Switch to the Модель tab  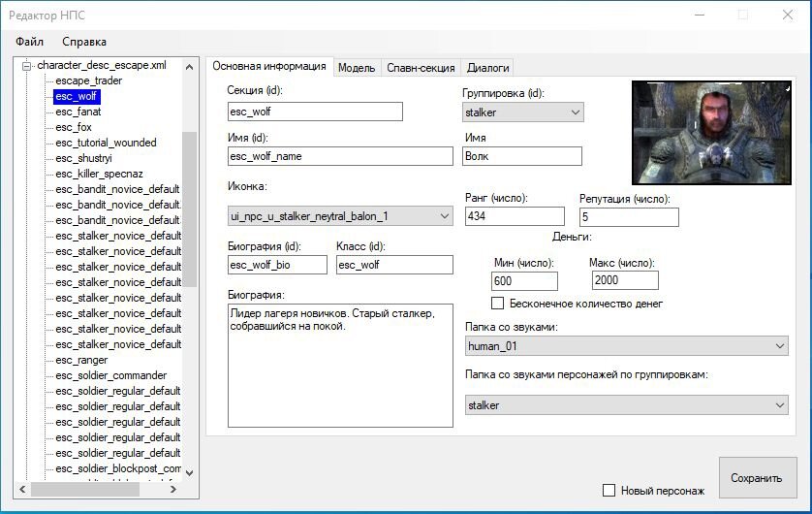pyautogui.click(x=357, y=68)
